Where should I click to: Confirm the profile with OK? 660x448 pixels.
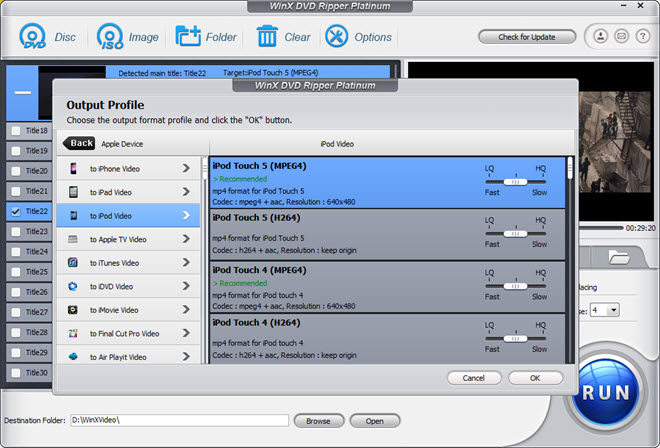pyautogui.click(x=535, y=378)
